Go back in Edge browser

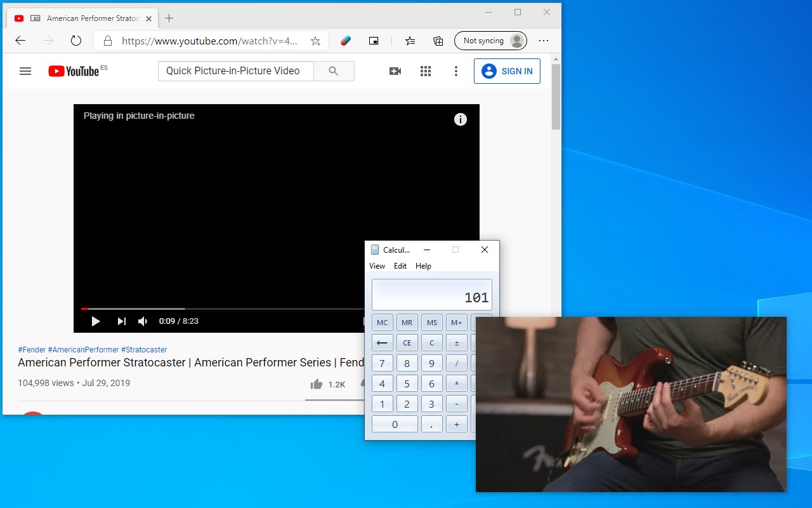click(x=20, y=41)
